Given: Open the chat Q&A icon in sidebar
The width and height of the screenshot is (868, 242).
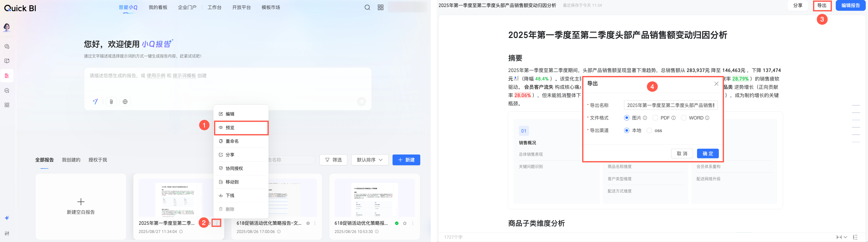Looking at the screenshot, I should [x=7, y=46].
